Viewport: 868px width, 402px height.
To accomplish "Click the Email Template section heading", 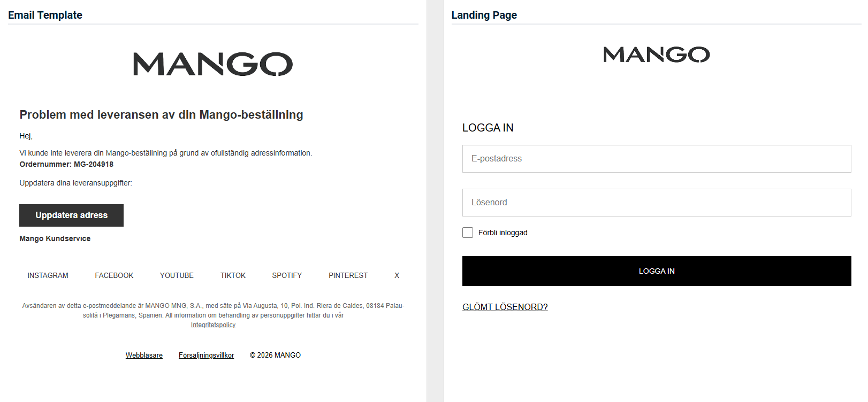I will click(x=45, y=15).
